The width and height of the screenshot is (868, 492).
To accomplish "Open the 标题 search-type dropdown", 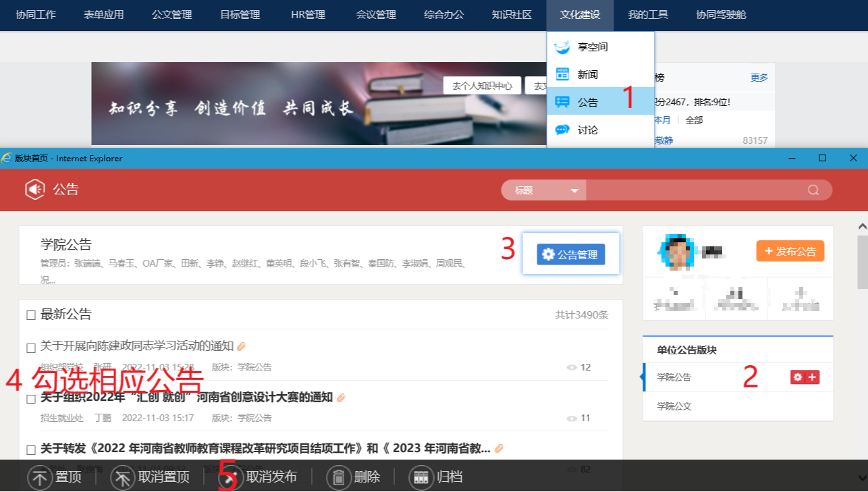I will point(544,190).
